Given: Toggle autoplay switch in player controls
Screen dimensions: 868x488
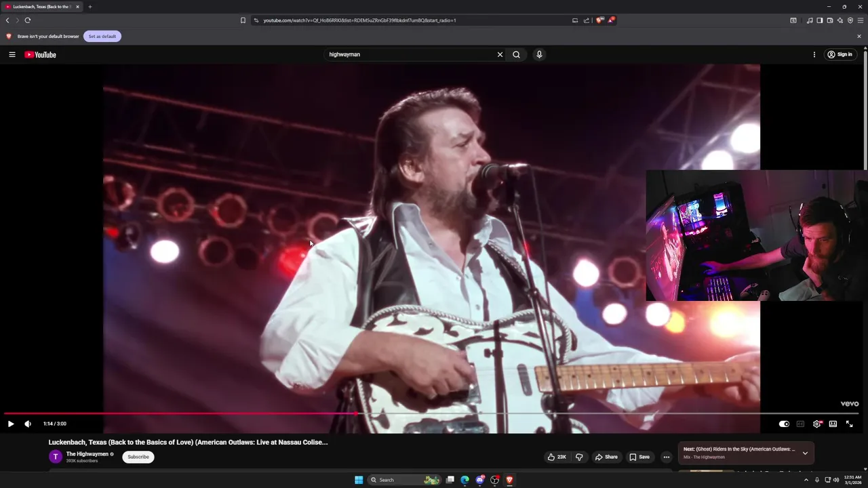Looking at the screenshot, I should [x=784, y=424].
